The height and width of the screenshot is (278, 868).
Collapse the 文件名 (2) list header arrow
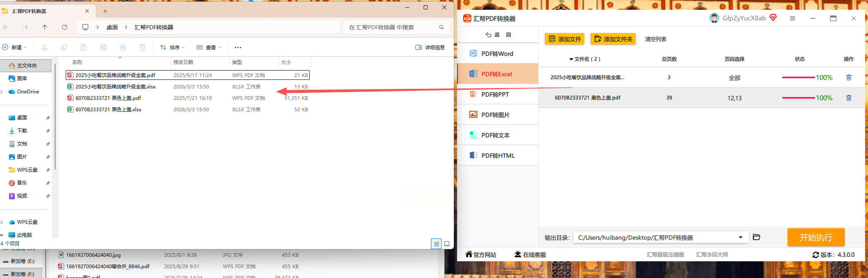coord(571,59)
